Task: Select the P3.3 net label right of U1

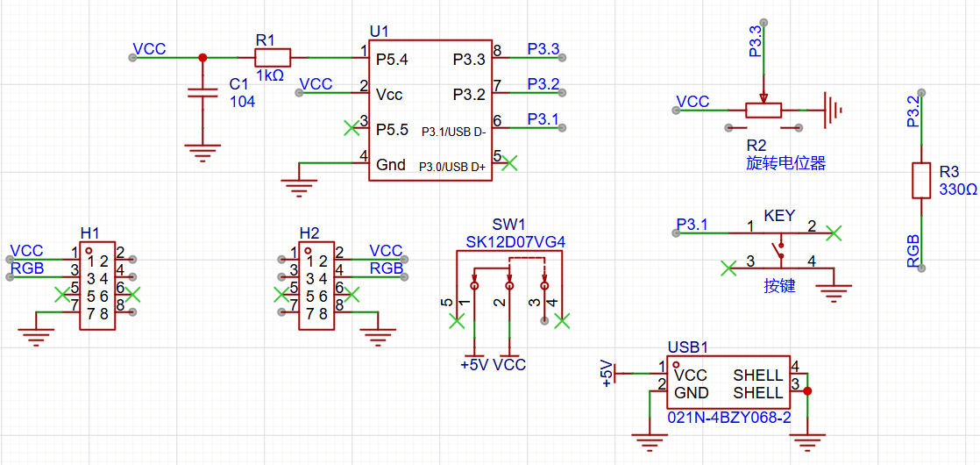Action: (x=543, y=49)
